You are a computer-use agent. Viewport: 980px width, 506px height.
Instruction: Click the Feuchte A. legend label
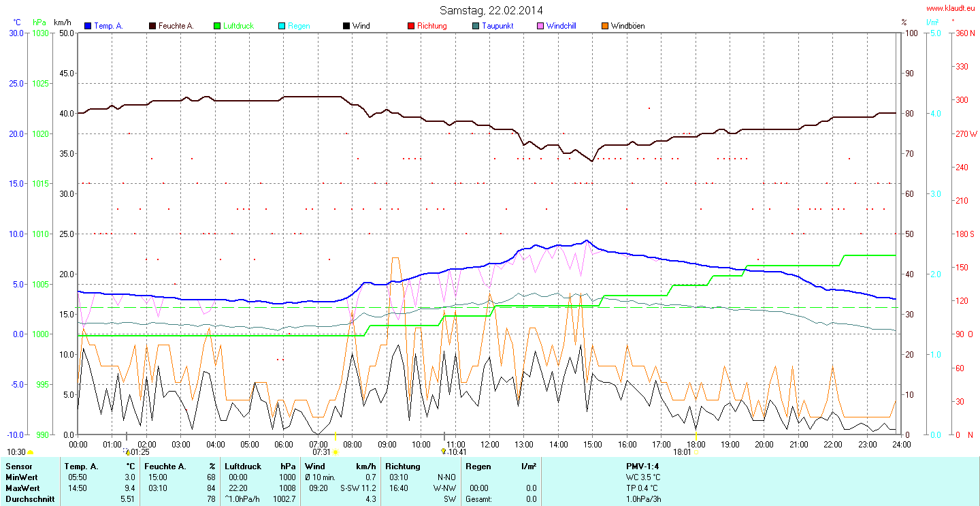coord(176,26)
